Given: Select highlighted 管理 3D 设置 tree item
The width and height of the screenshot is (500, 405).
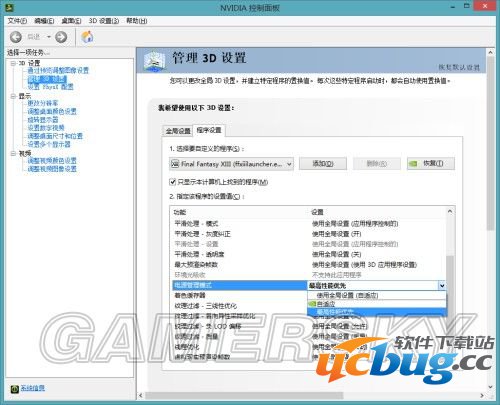Looking at the screenshot, I should click(47, 79).
